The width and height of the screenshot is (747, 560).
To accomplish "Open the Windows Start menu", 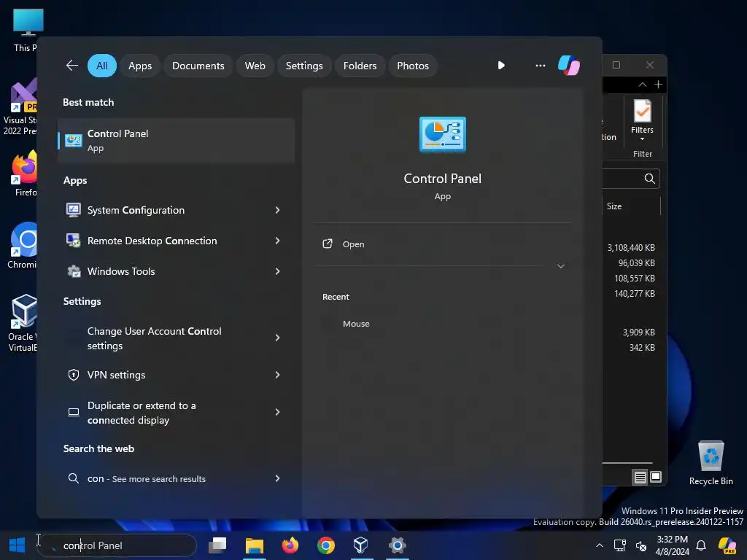I will (18, 545).
